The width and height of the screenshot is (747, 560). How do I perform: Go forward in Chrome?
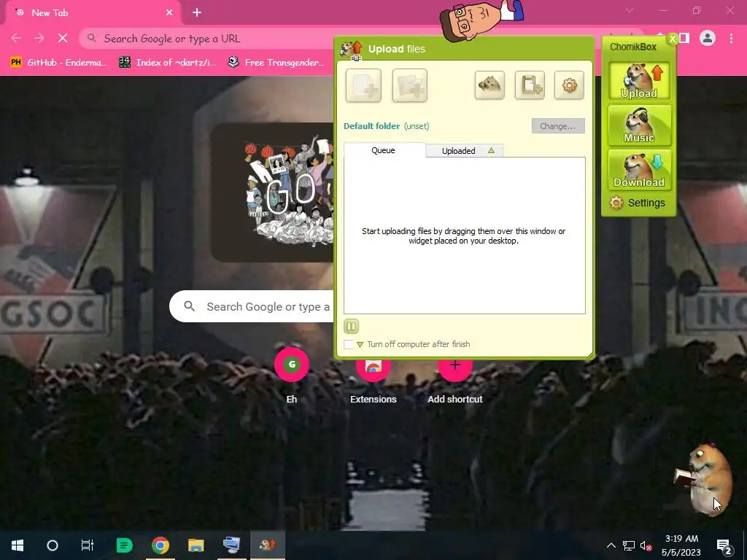click(x=39, y=38)
